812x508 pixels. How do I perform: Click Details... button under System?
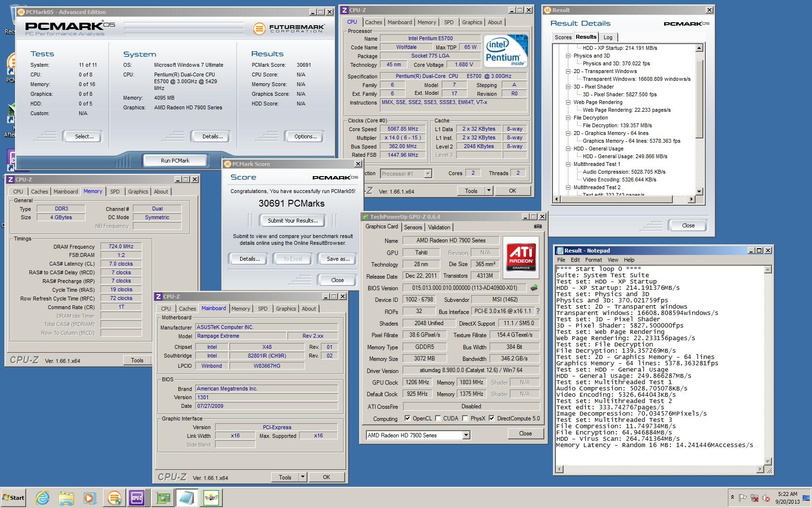[x=212, y=136]
